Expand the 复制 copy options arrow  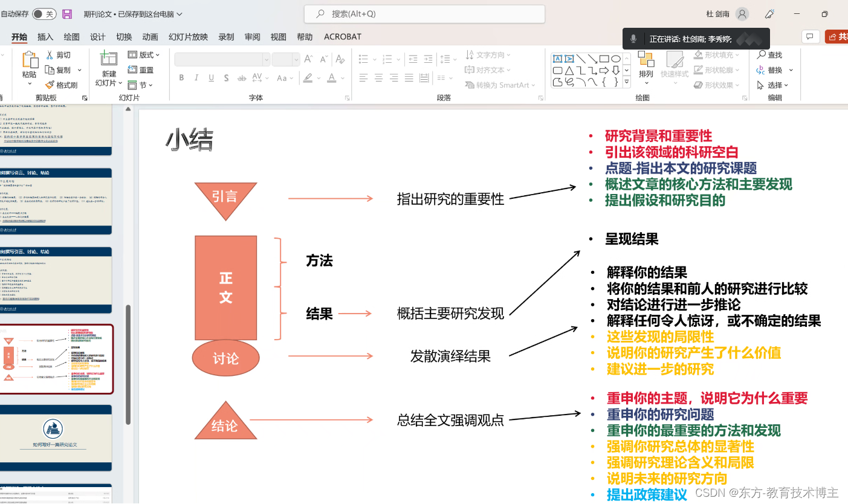(80, 70)
